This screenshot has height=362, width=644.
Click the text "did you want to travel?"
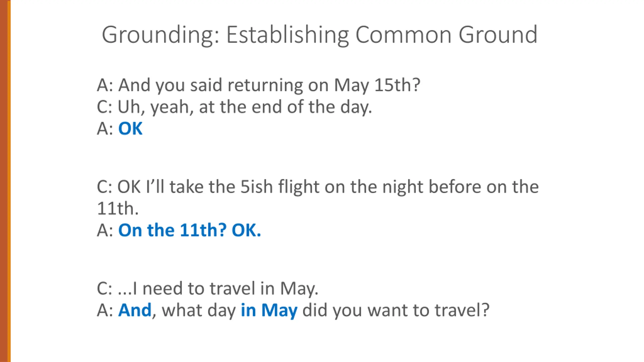pos(396,310)
